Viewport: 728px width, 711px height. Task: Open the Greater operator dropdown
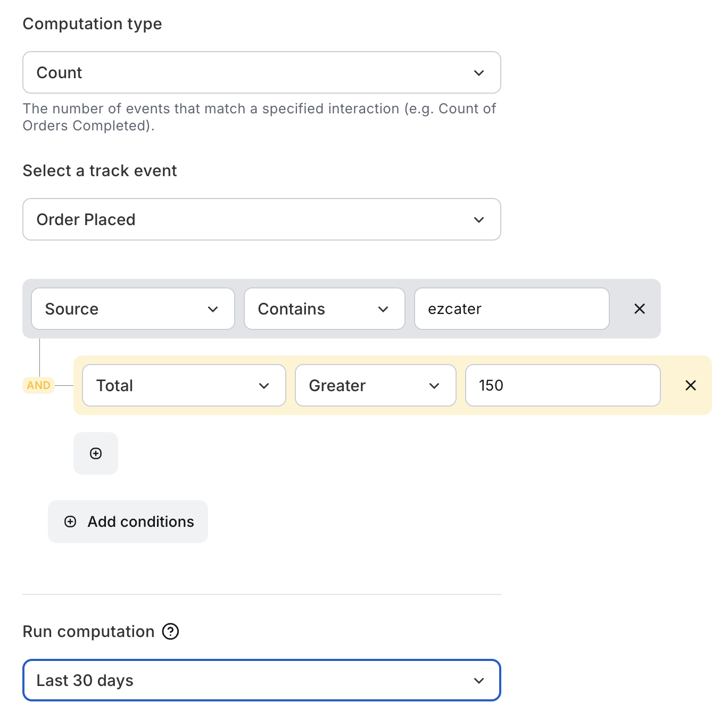[x=376, y=385]
